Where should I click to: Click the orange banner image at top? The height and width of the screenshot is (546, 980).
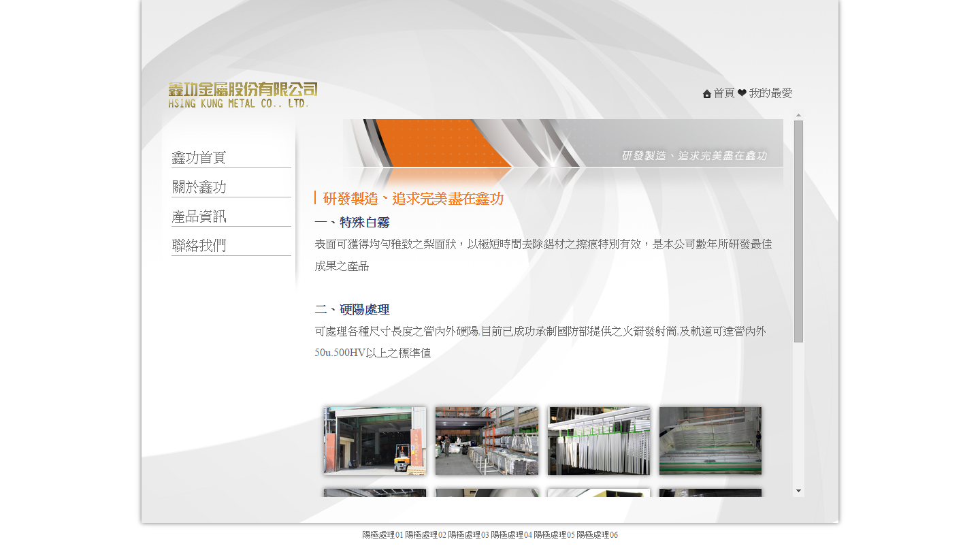563,144
